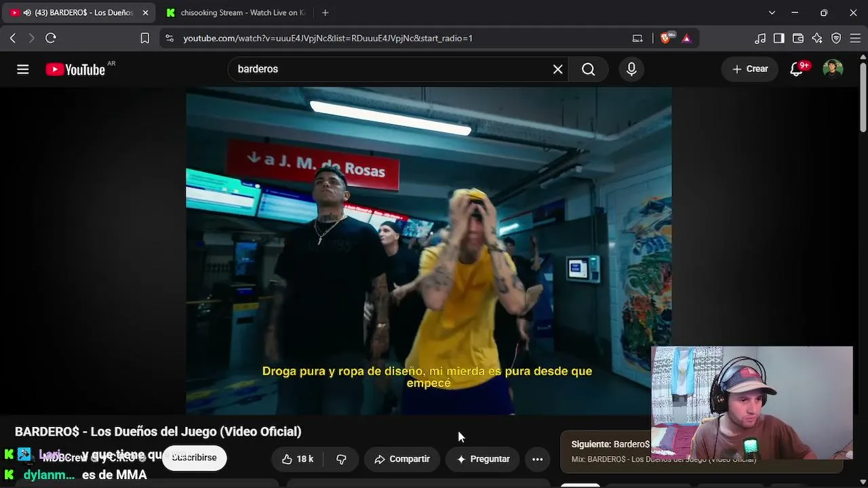Go forward with the browser forward arrow

[31, 38]
